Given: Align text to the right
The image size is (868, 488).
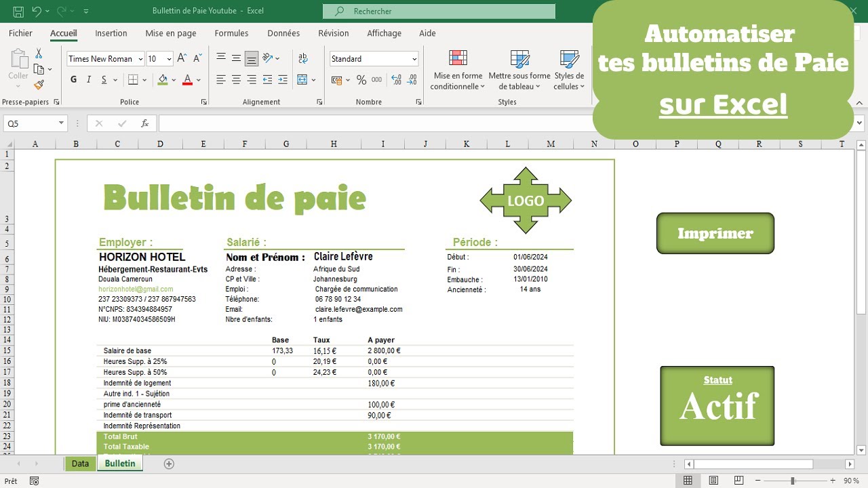Looking at the screenshot, I should click(252, 80).
